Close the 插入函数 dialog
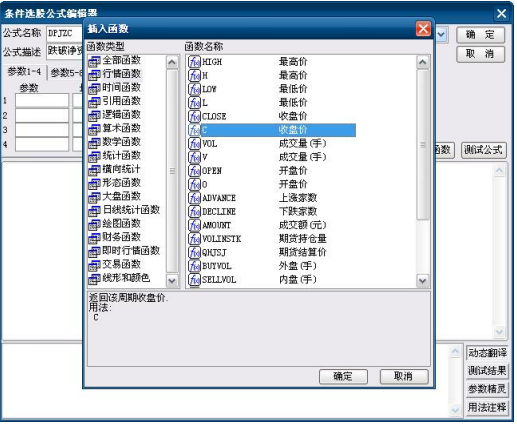Screen dimensions: 517x424 (x=423, y=29)
